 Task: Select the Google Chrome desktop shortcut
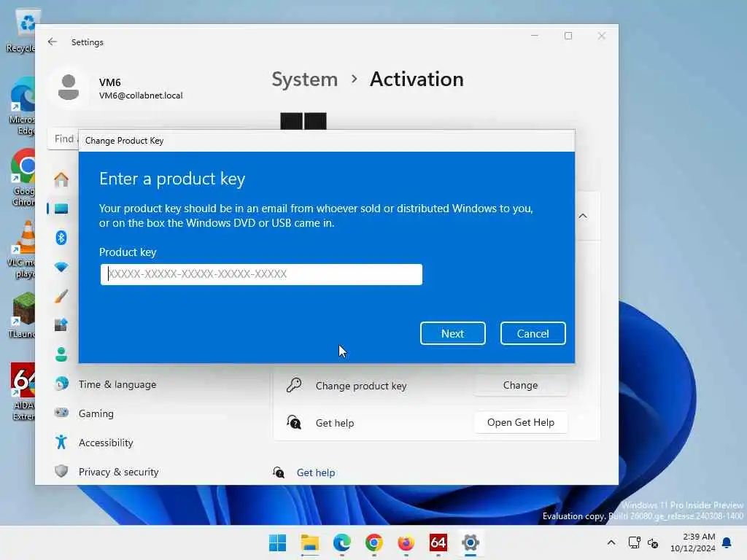[x=22, y=179]
